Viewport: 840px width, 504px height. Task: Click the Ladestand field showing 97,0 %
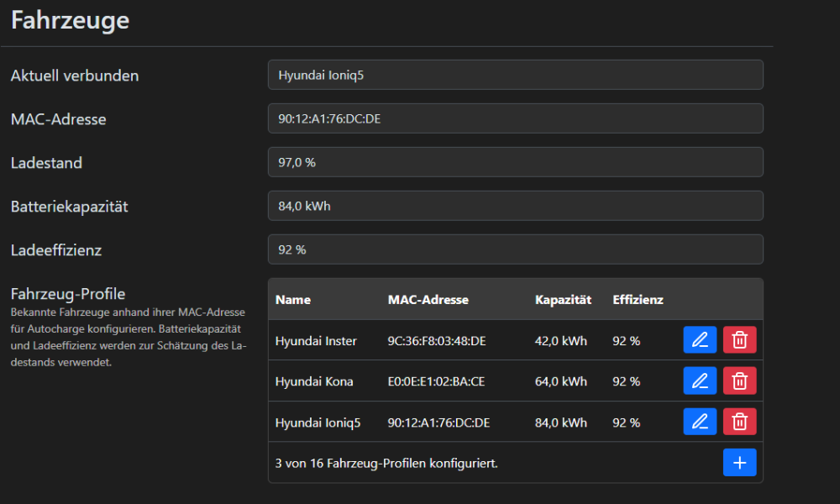516,162
